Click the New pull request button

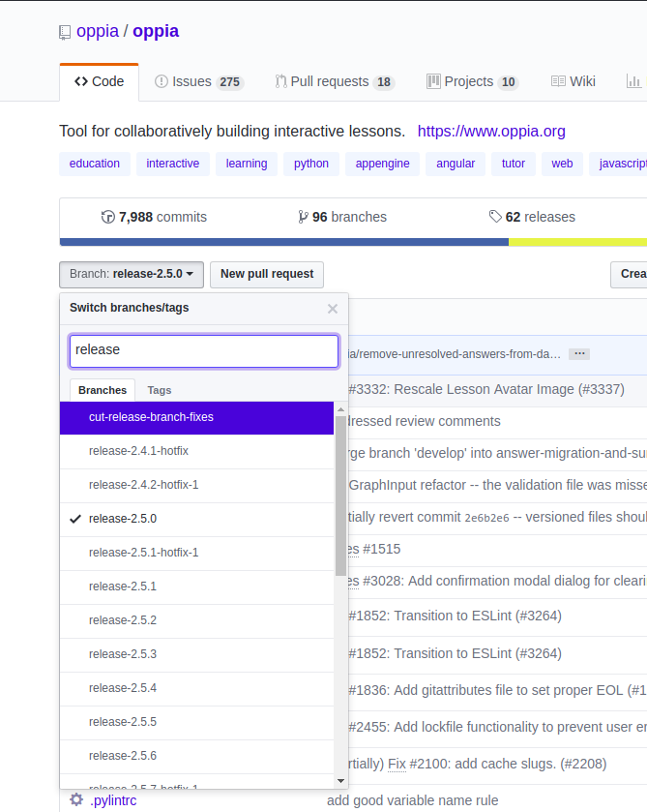[x=267, y=275]
